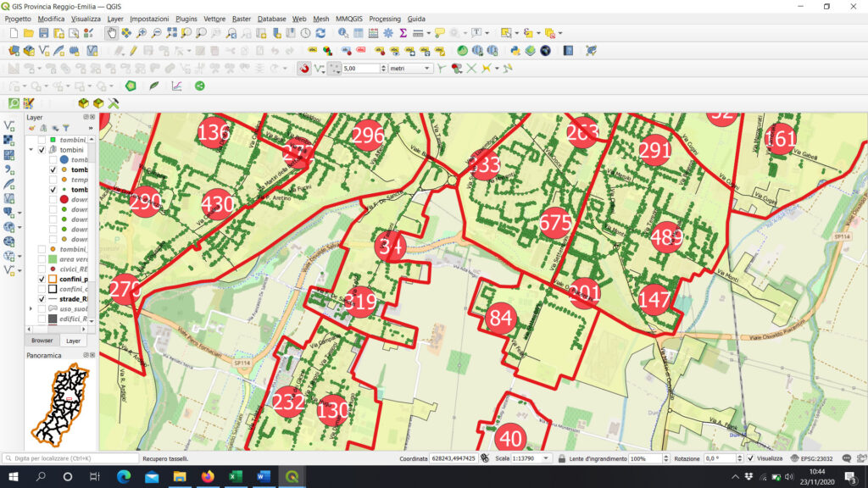Save the current QGIS project
Screen dimensions: 868x488
(x=42, y=32)
